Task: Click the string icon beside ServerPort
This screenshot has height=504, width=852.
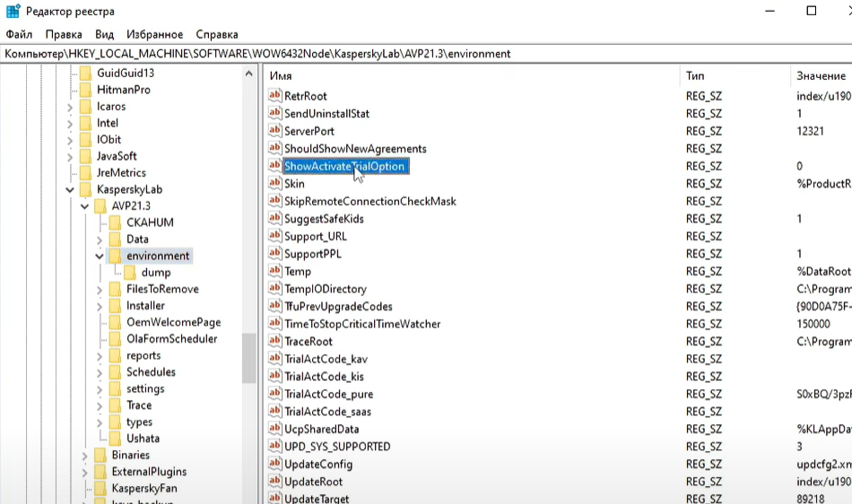Action: (275, 130)
